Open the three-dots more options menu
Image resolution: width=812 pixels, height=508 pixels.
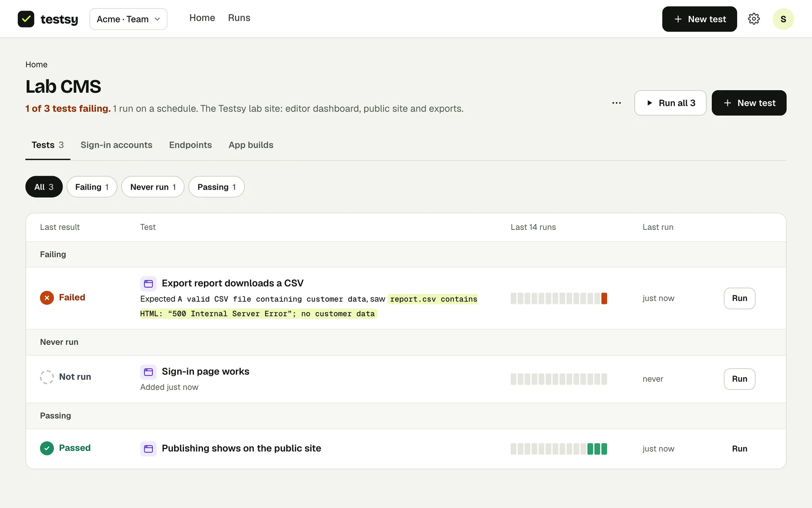tap(617, 103)
